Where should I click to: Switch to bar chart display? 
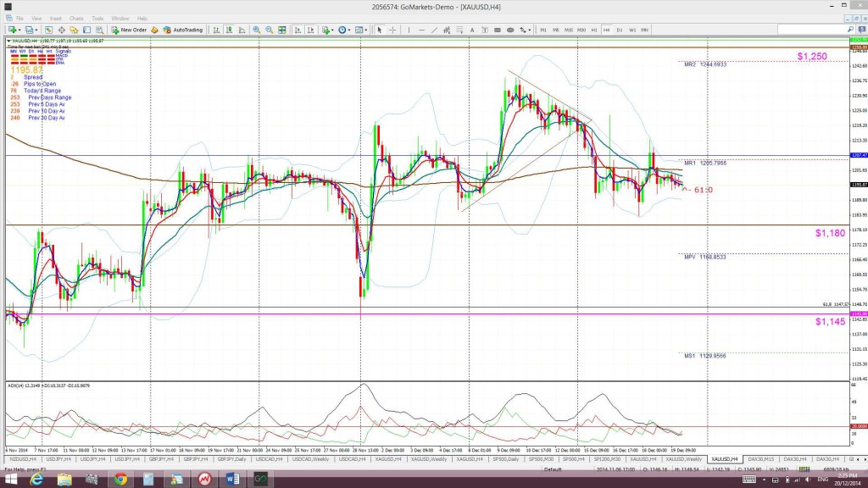(216, 30)
